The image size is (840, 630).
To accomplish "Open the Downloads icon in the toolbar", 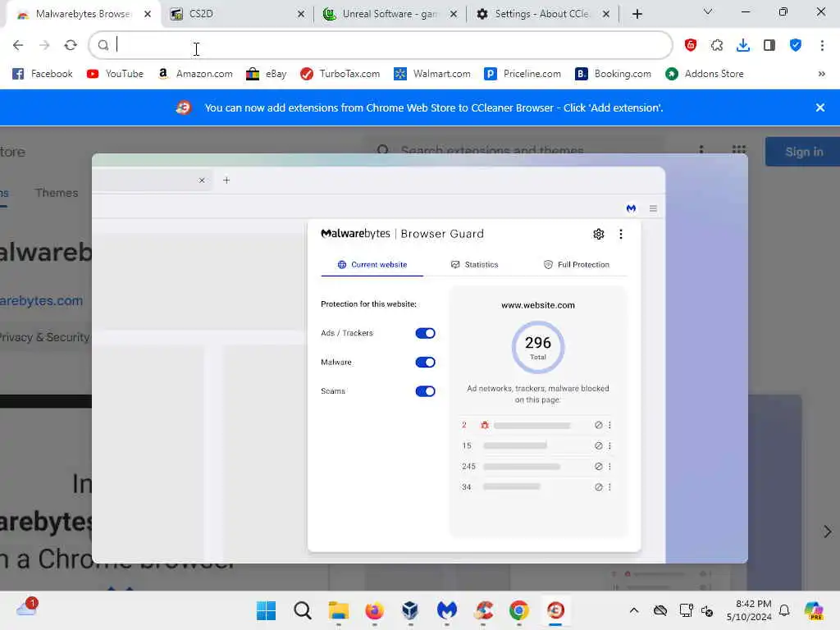I will point(743,45).
